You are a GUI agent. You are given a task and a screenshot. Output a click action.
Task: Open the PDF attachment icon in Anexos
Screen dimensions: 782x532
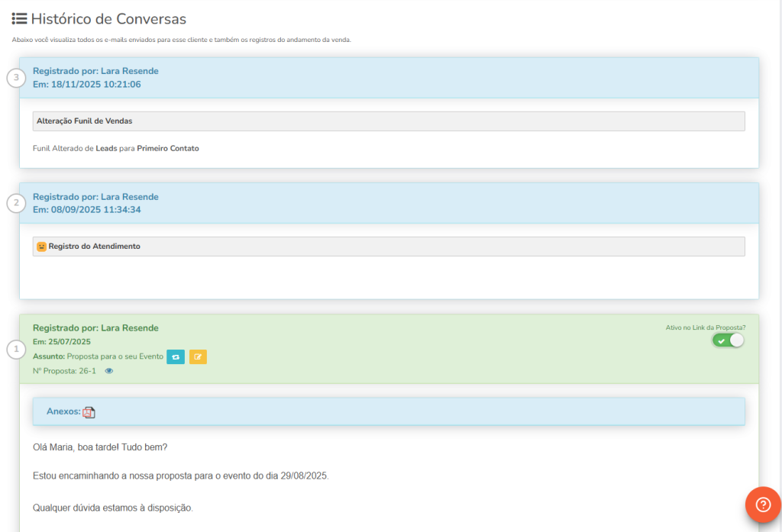89,412
